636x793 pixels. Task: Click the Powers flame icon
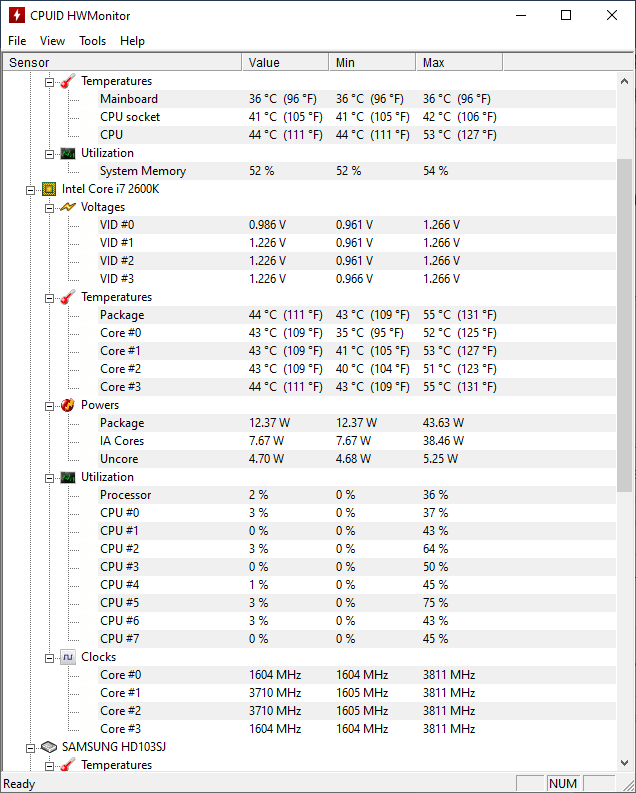coord(68,405)
